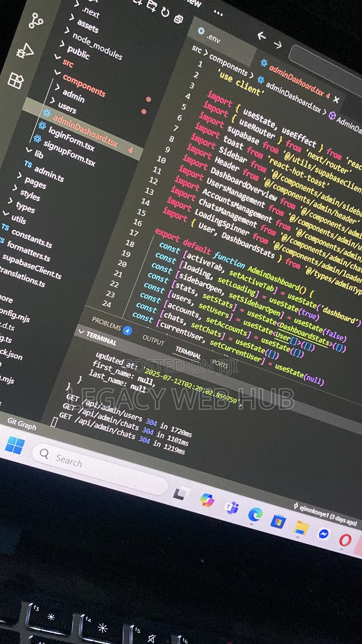The width and height of the screenshot is (362, 644).
Task: Collapse all folders in the Explorer
Action: (x=178, y=19)
